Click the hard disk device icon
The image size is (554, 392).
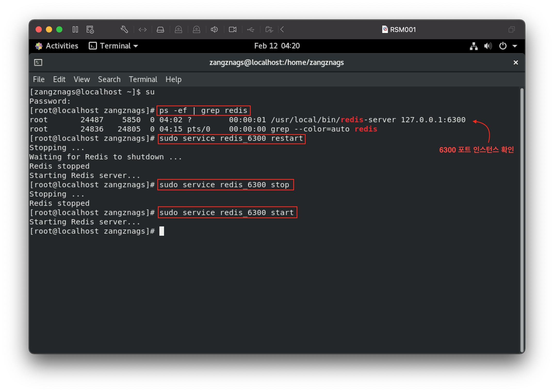160,30
